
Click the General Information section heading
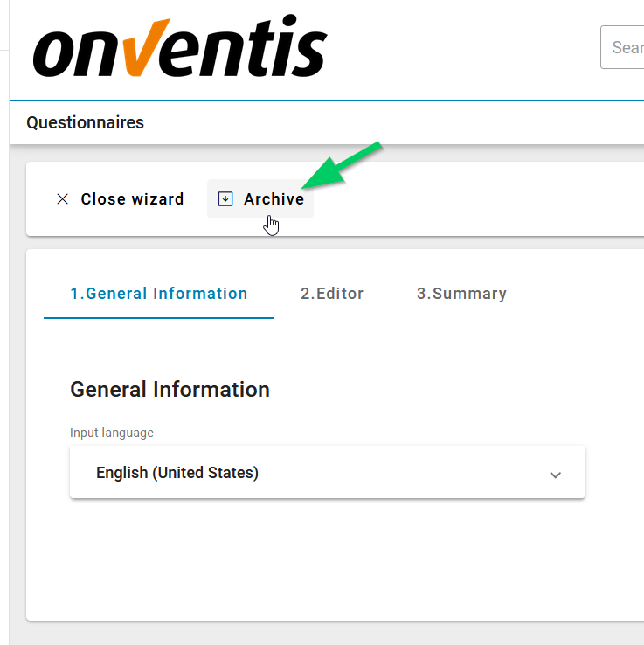point(170,390)
